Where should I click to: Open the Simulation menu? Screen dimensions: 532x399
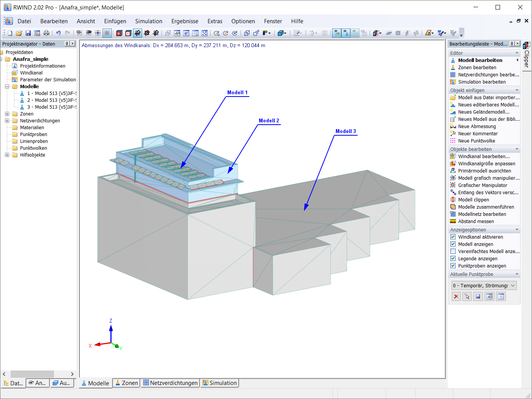(x=149, y=21)
